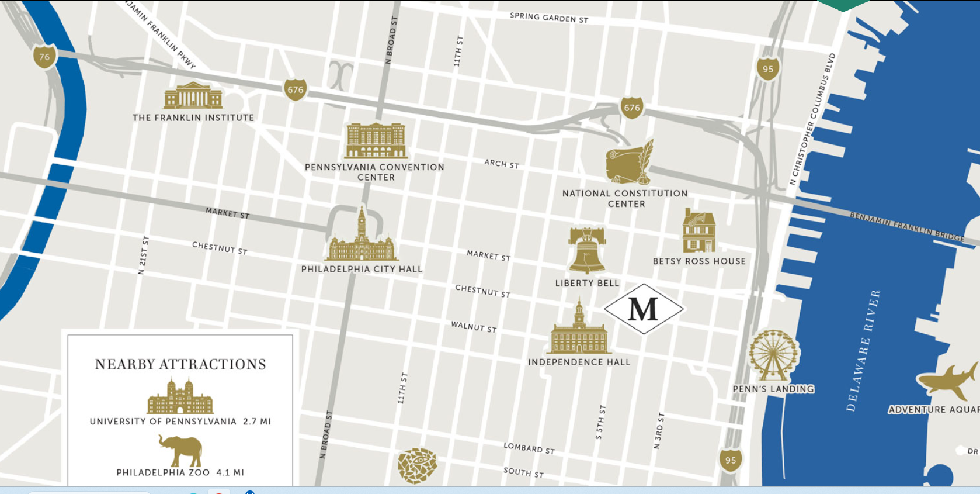The height and width of the screenshot is (494, 980).
Task: Select the "WALNUT ST" street label
Action: 474,327
